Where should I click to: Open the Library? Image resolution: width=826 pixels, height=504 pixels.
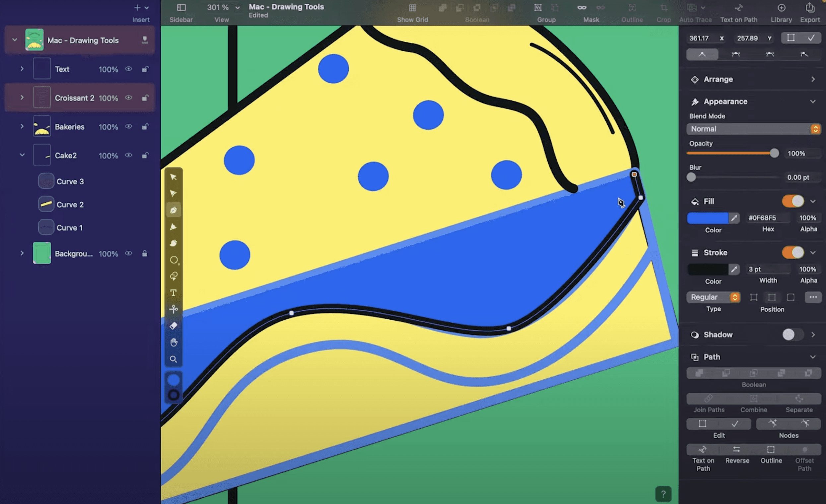point(782,8)
